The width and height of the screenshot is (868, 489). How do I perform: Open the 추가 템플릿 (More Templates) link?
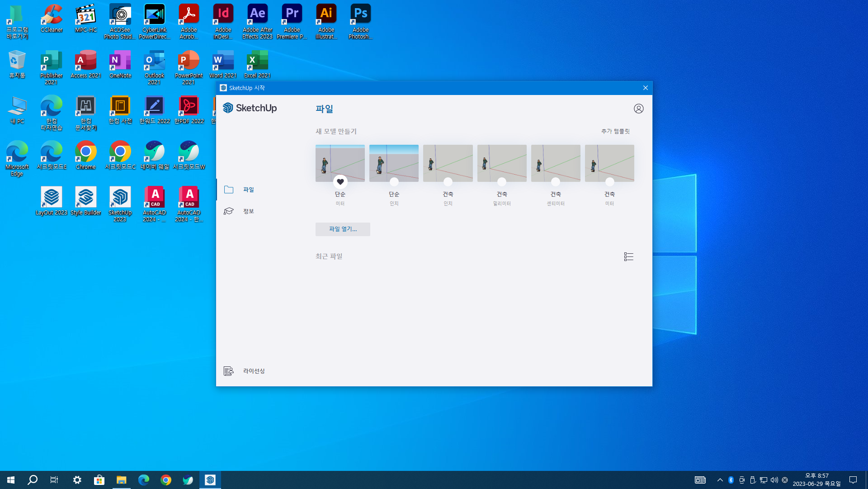click(x=615, y=131)
